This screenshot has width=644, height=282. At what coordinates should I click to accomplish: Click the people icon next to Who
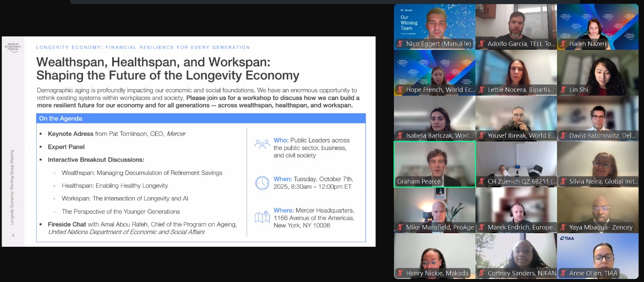coord(262,145)
